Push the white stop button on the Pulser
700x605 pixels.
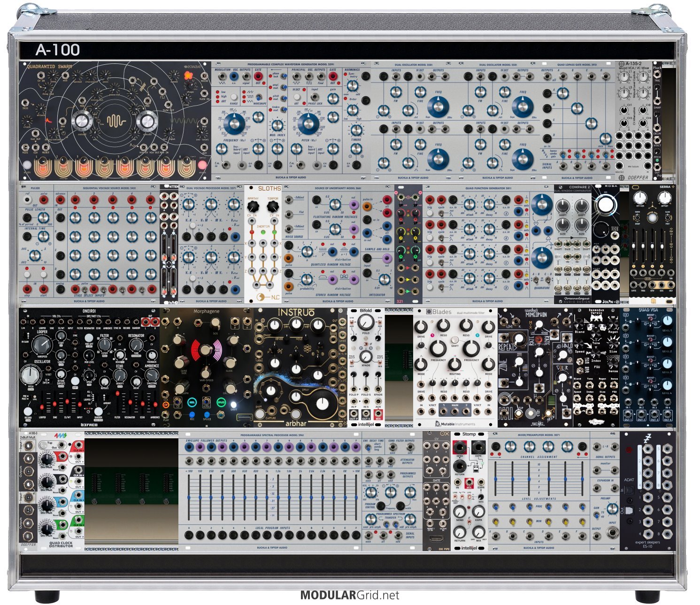[27, 274]
